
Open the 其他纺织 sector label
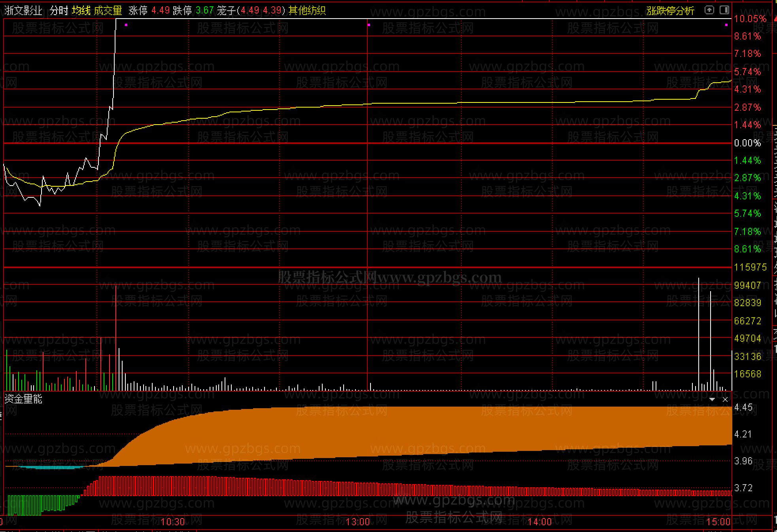[307, 11]
